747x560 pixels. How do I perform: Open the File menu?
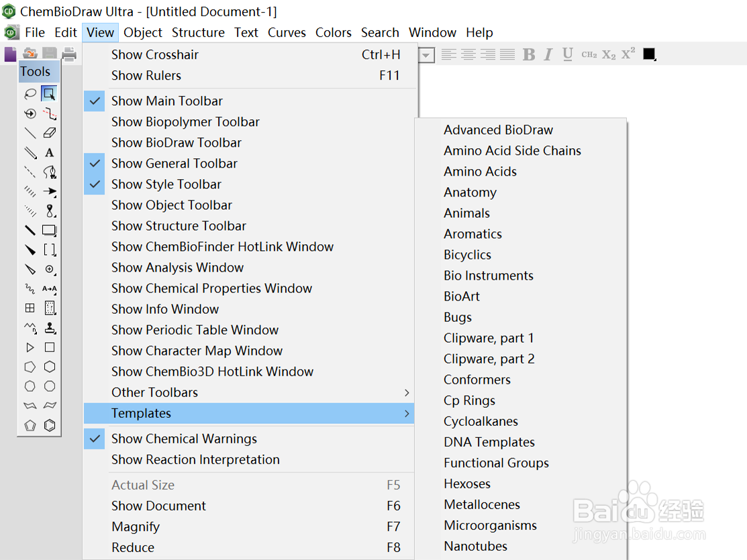[35, 32]
